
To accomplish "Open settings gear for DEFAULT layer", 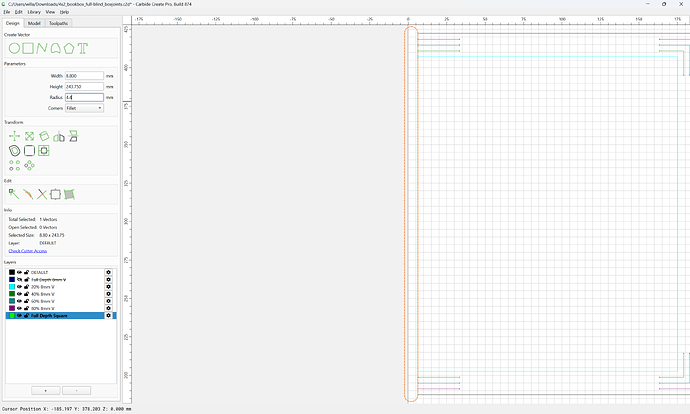I will pos(108,272).
